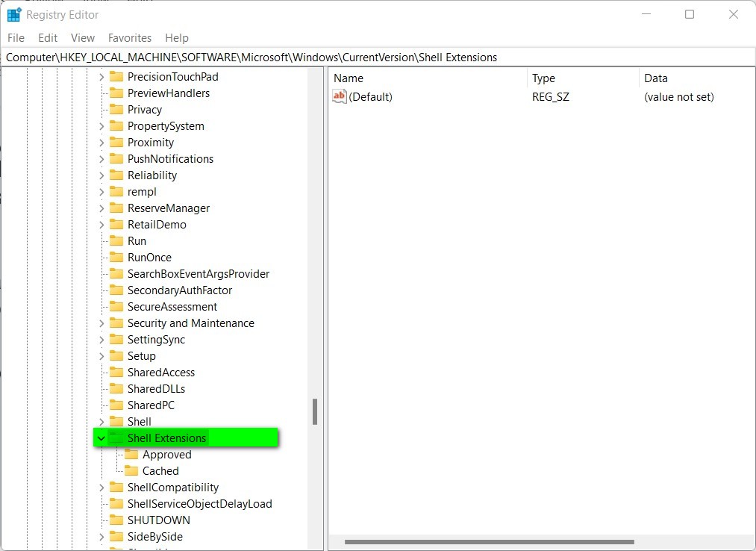Click the (value not set) data cell
The image size is (756, 551).
pyautogui.click(x=679, y=97)
